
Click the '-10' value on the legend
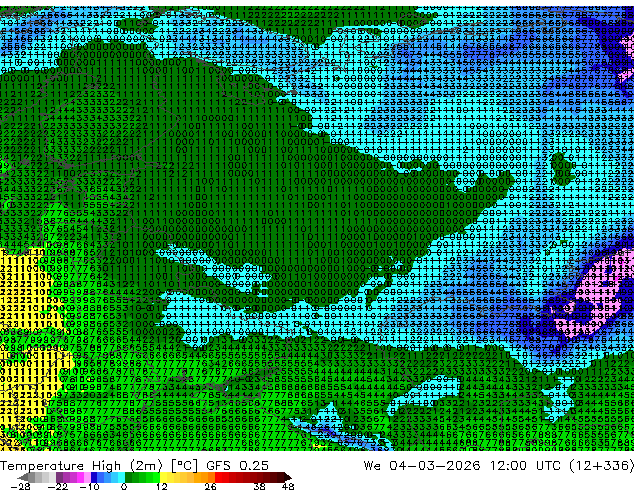coord(89,486)
